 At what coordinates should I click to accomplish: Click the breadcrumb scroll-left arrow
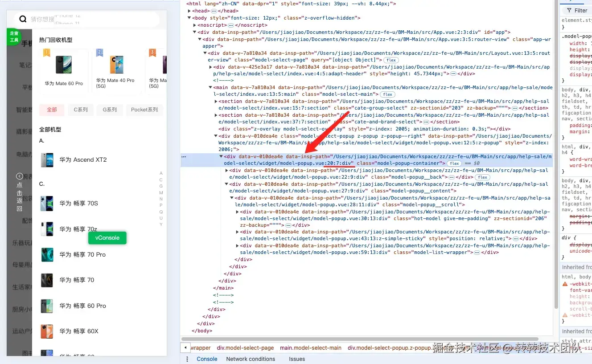[x=185, y=348]
